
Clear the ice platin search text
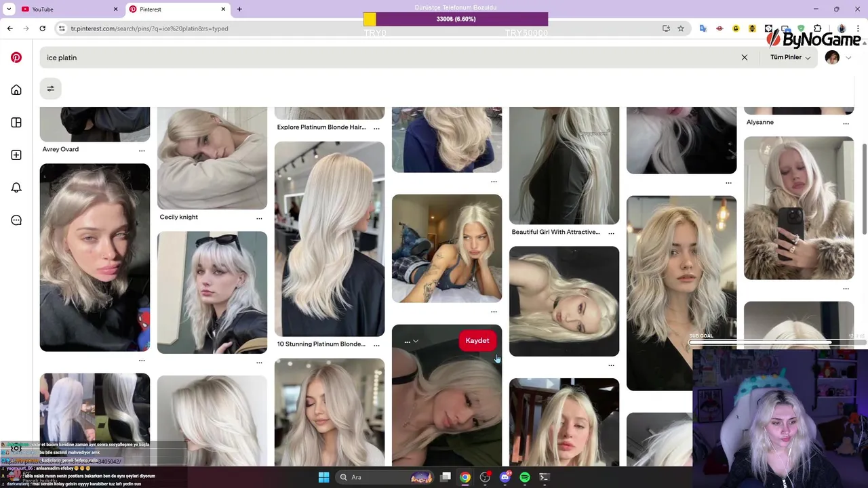tap(745, 58)
